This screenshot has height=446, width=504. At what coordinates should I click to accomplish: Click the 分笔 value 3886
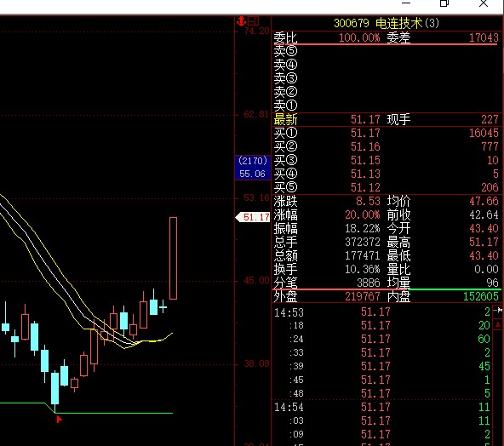[x=369, y=283]
